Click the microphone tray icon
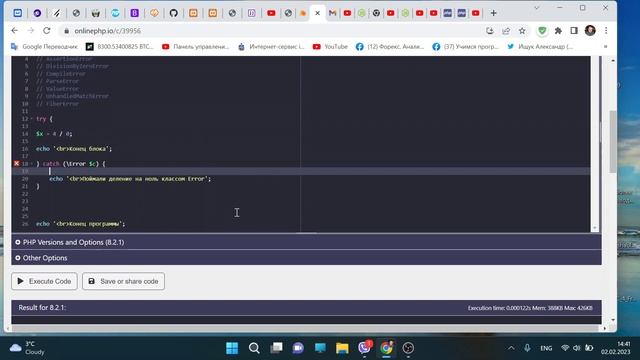This screenshot has height=360, width=640. click(527, 348)
